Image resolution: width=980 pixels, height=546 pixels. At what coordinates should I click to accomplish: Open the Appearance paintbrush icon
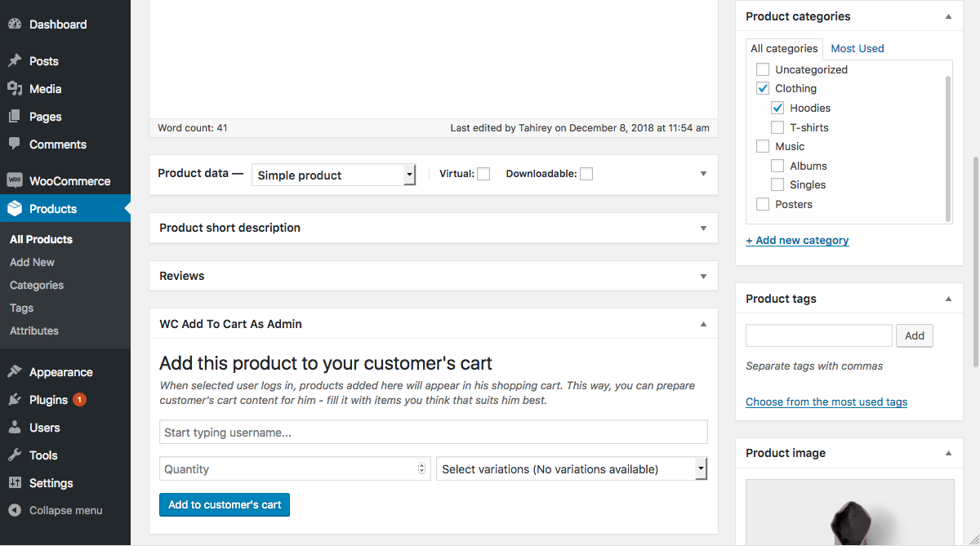pyautogui.click(x=15, y=372)
